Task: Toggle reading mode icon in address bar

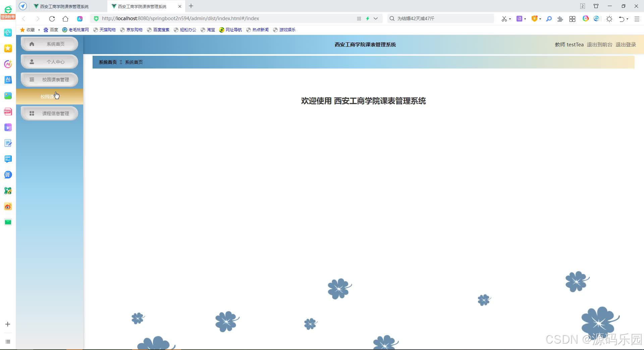Action: [359, 18]
